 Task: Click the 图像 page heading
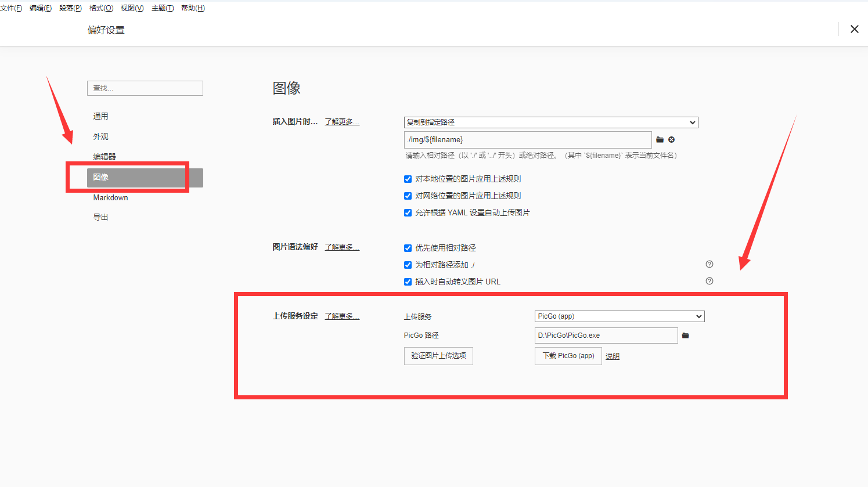pyautogui.click(x=287, y=88)
